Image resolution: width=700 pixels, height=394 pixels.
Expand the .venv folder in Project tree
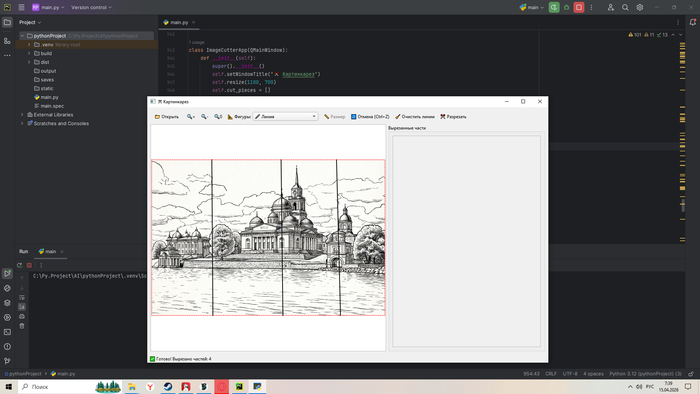point(29,45)
